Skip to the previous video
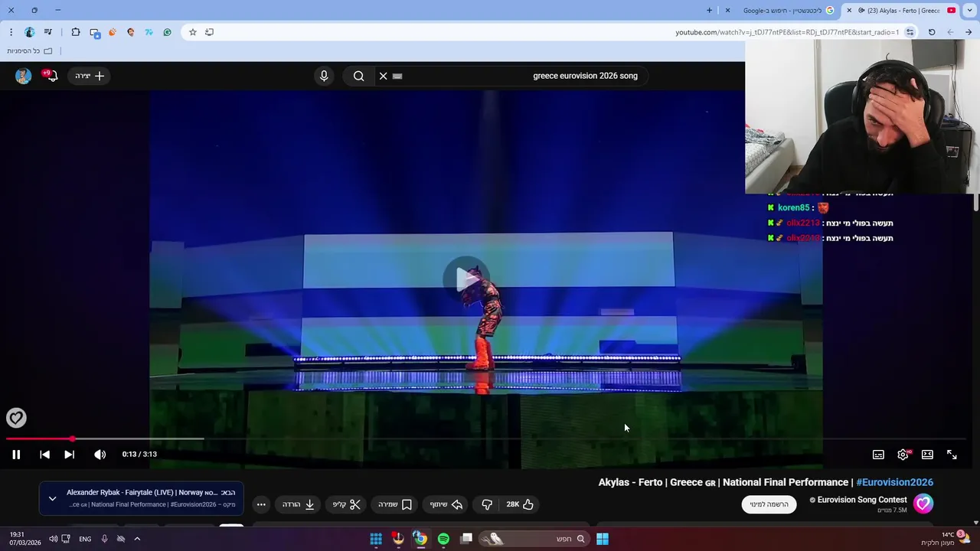The width and height of the screenshot is (980, 551). 44,455
